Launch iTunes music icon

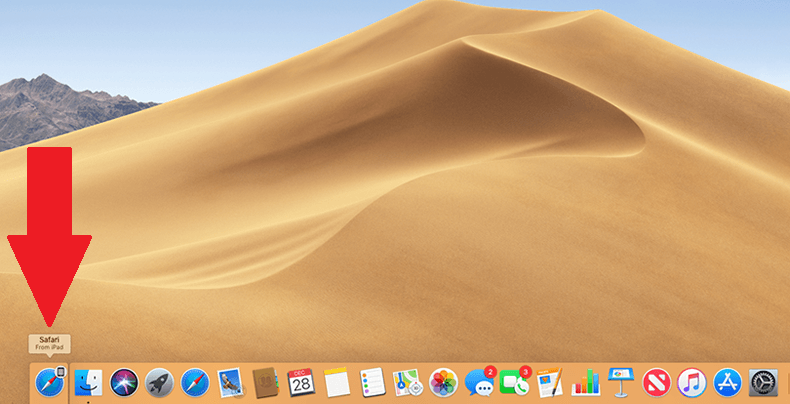(x=692, y=383)
